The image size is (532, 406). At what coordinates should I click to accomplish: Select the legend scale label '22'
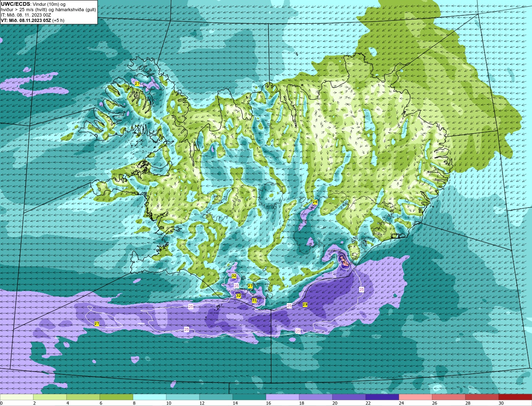[x=368, y=403]
